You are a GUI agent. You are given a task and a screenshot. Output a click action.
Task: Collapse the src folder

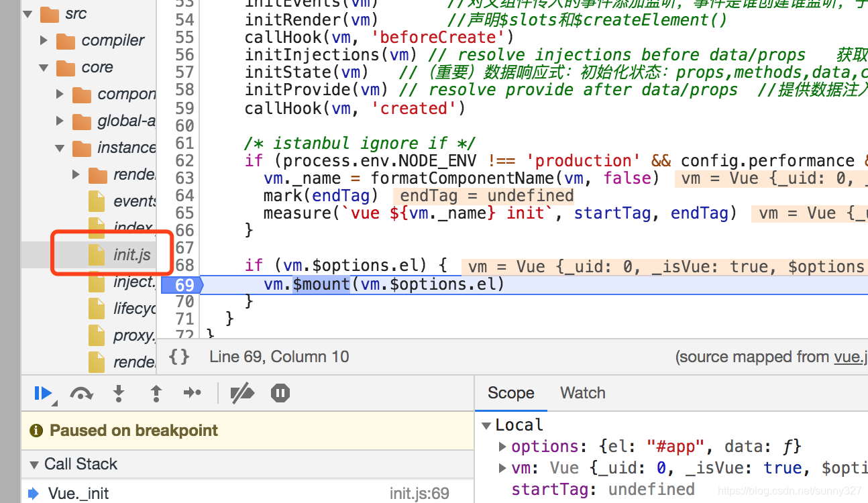click(28, 13)
